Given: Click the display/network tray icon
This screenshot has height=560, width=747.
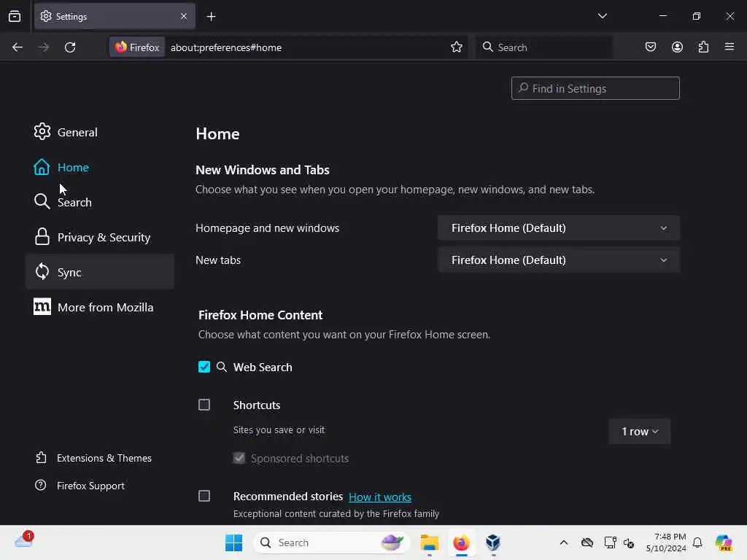Looking at the screenshot, I should [610, 542].
